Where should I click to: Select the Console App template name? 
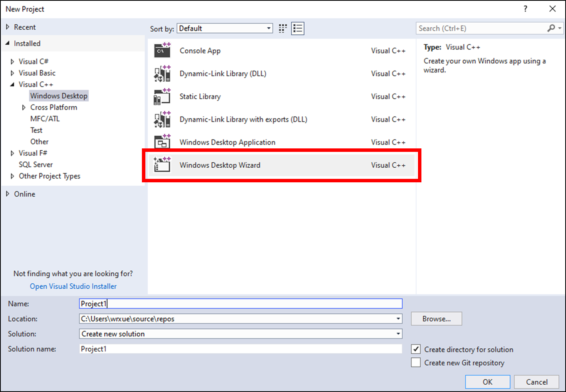click(x=200, y=50)
